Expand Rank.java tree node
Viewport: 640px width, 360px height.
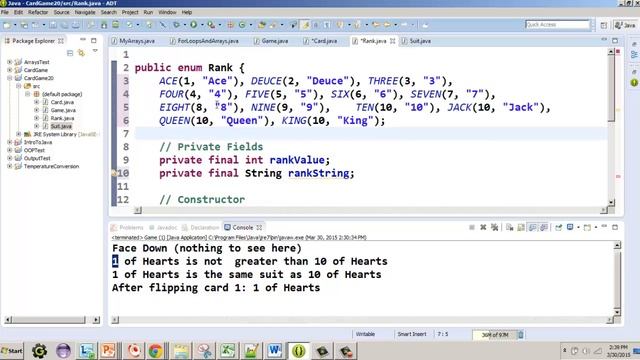click(x=36, y=118)
